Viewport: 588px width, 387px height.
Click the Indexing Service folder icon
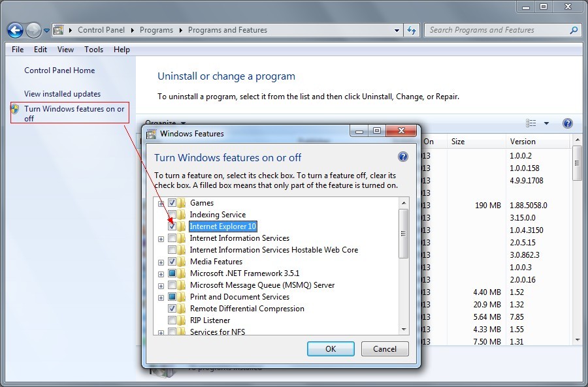pos(182,215)
